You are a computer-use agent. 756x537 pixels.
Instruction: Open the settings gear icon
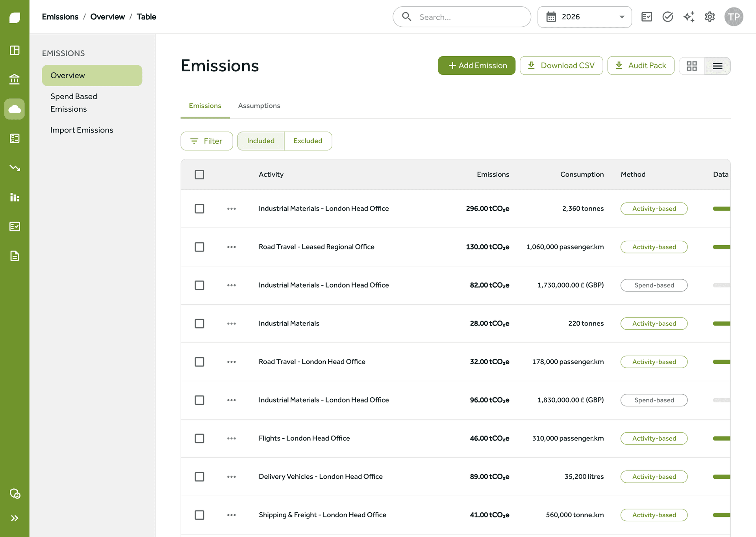pyautogui.click(x=710, y=17)
